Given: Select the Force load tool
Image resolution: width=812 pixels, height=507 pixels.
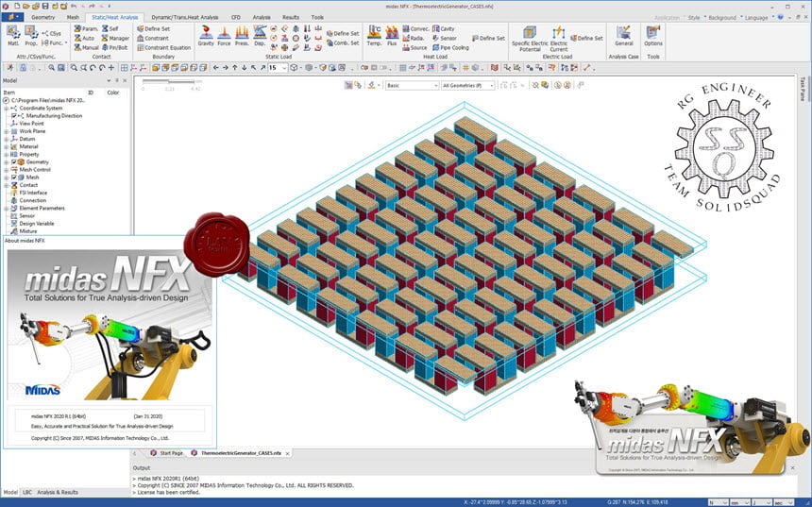Looking at the screenshot, I should click(x=224, y=36).
